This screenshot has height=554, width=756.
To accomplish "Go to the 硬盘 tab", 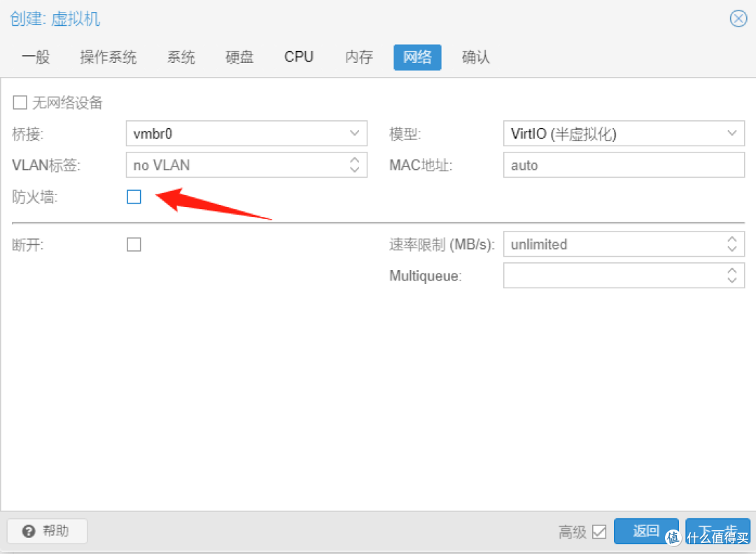I will click(239, 57).
